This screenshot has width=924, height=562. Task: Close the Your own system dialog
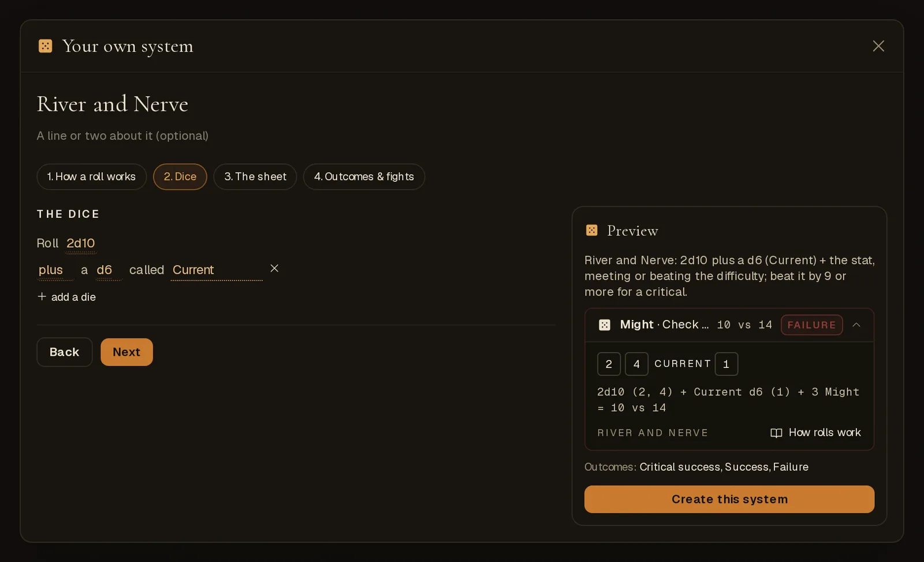878,46
